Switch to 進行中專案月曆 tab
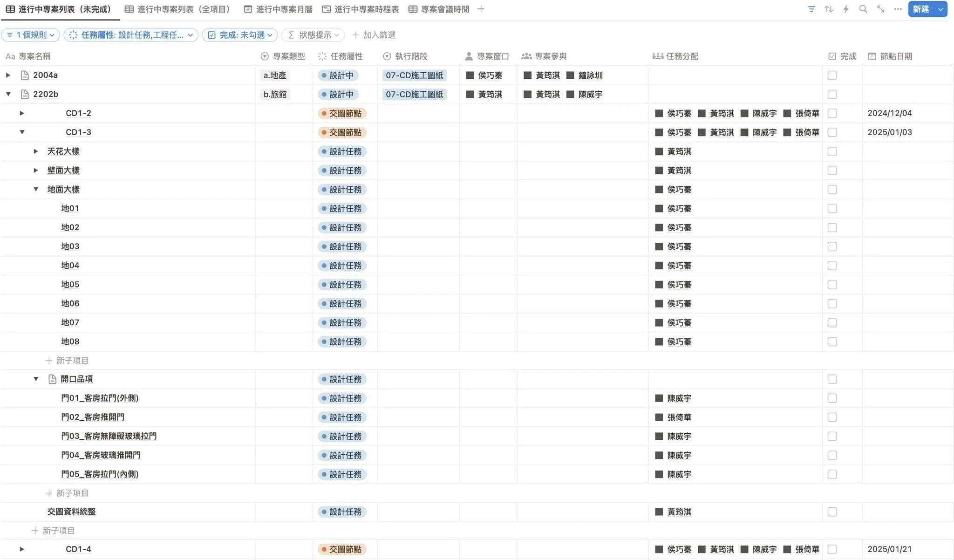The image size is (954, 560). [278, 9]
